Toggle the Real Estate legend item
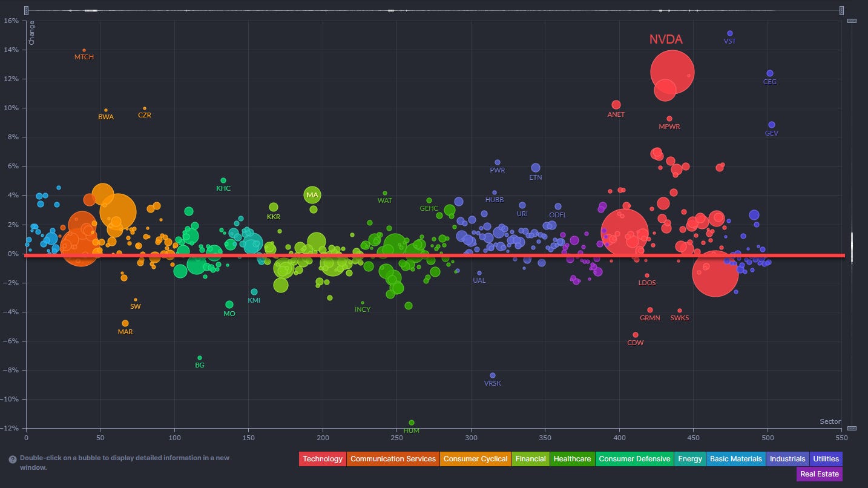 [820, 474]
